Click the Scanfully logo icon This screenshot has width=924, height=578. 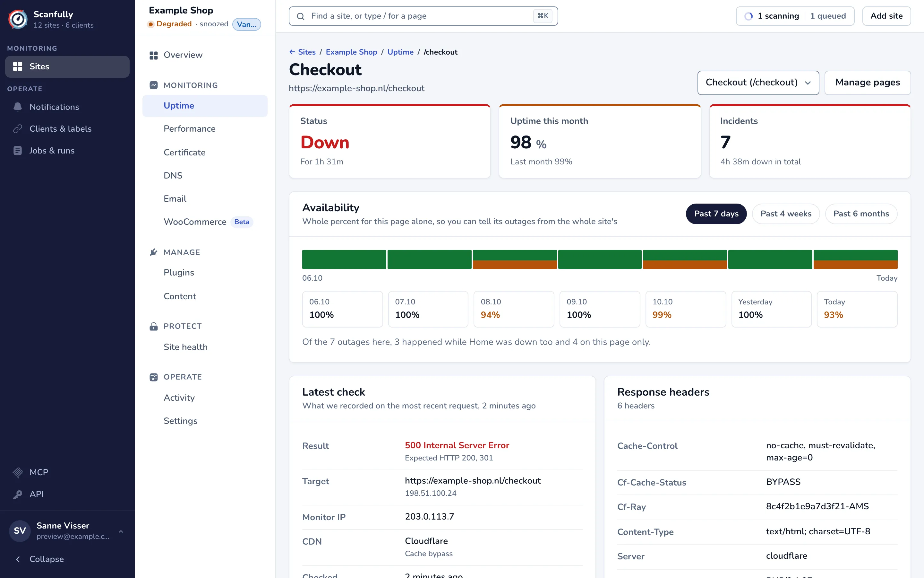[18, 19]
